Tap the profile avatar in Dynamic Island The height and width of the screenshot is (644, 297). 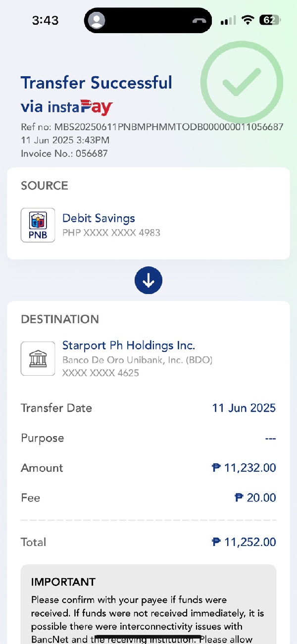click(x=98, y=21)
